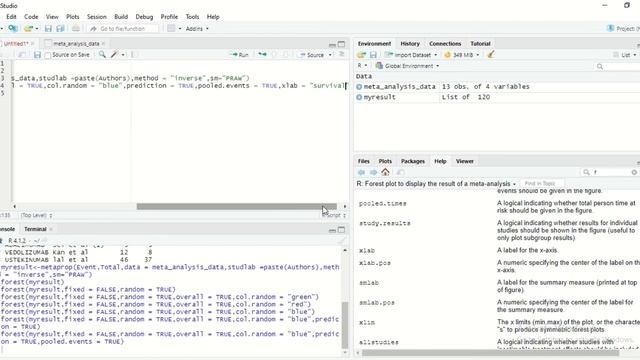
Task: Switch to meta_analysis_data editor tab
Action: coord(76,44)
